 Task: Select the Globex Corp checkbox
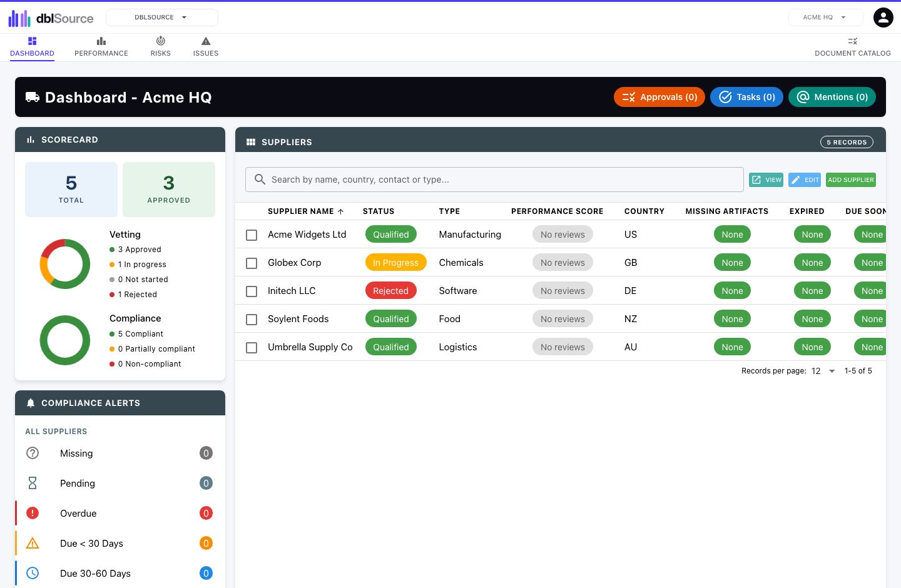click(252, 263)
